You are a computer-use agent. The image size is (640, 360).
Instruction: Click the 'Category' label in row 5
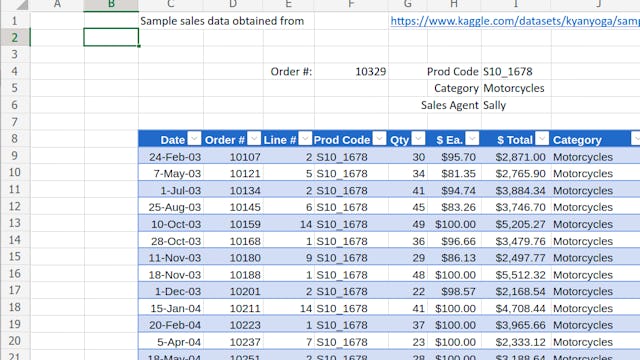[x=456, y=88]
